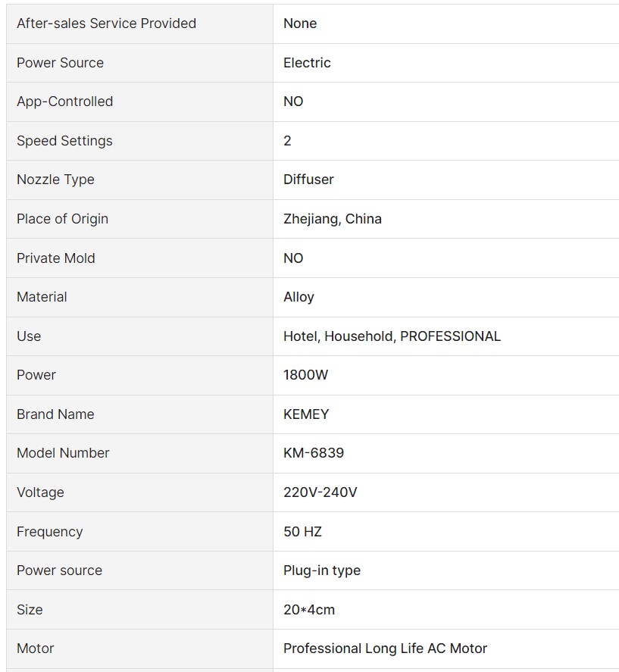Viewport: 619px width, 672px height.
Task: Click the 'Plug-in type' value cell
Action: pos(321,570)
